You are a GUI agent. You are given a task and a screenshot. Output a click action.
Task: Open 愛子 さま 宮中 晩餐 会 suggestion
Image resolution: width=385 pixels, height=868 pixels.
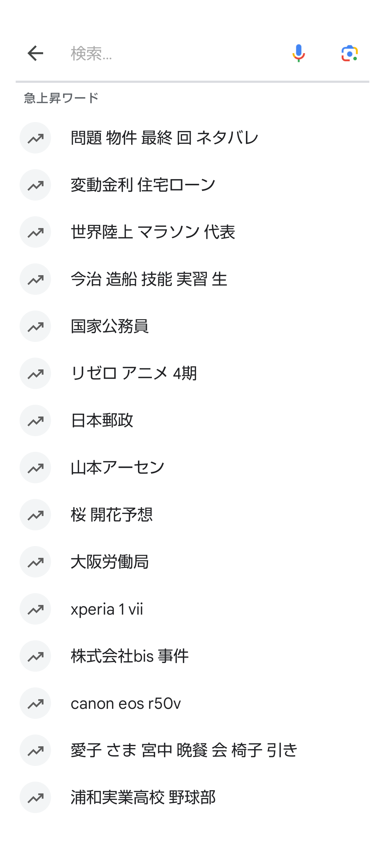(x=192, y=750)
